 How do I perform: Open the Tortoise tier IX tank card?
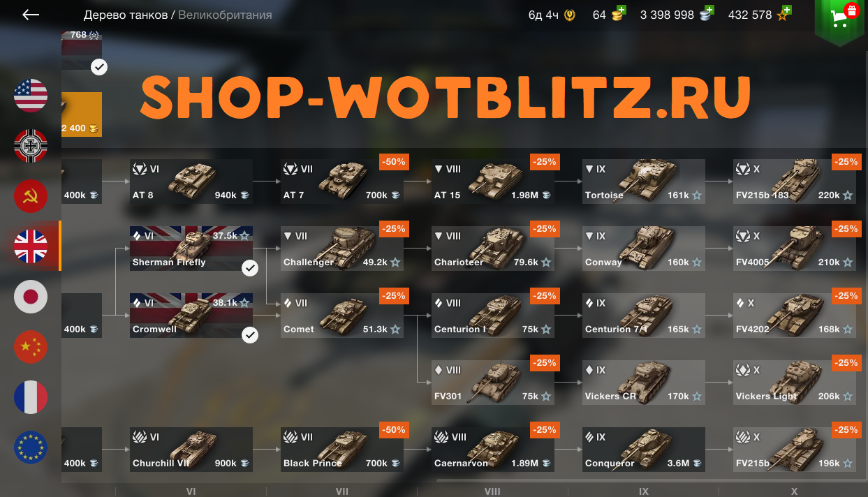tap(644, 181)
